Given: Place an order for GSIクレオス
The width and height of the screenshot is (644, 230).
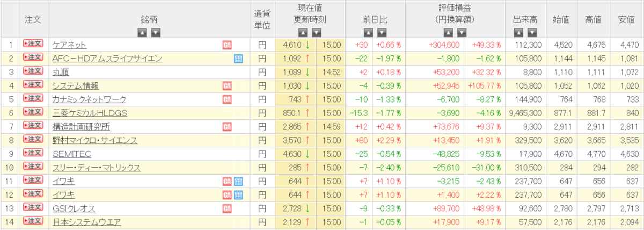Looking at the screenshot, I should pyautogui.click(x=33, y=207).
